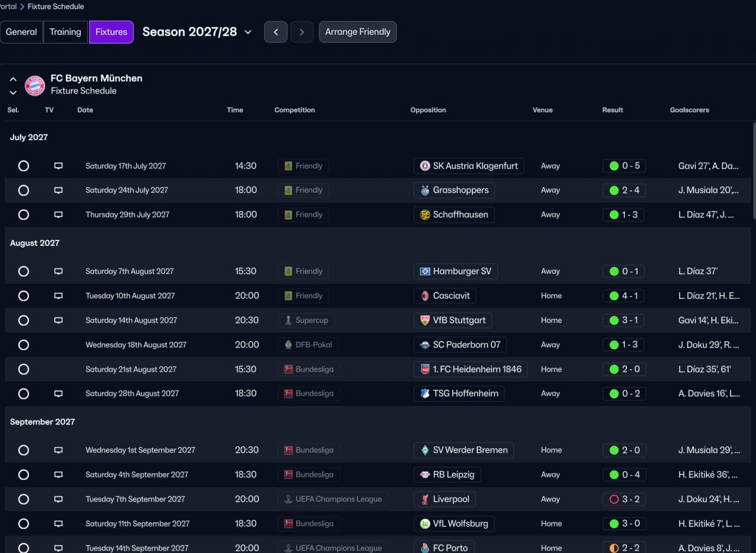Click the TV icon in the Casciavit row
Viewport: 756px width, 553px height.
pyautogui.click(x=58, y=295)
